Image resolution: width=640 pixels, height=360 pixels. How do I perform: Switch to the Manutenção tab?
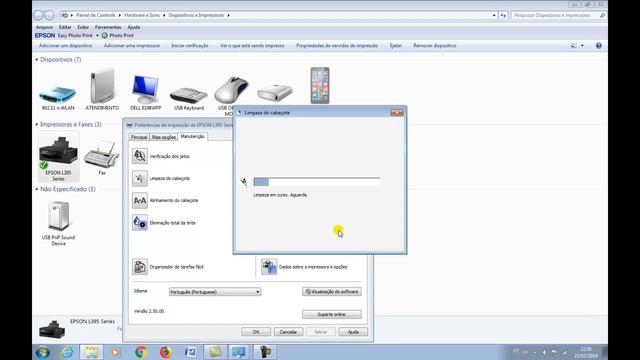pos(193,136)
